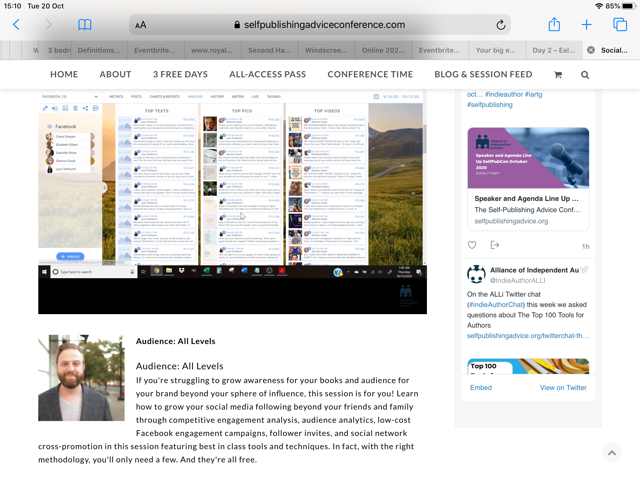Add a new tab with plus icon
The height and width of the screenshot is (480, 640).
(x=586, y=24)
